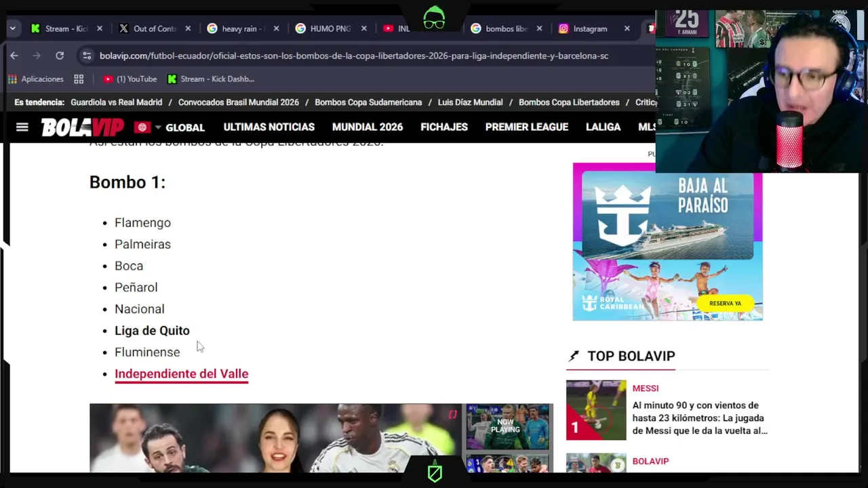Switch to the YouTube INL tab

point(397,28)
